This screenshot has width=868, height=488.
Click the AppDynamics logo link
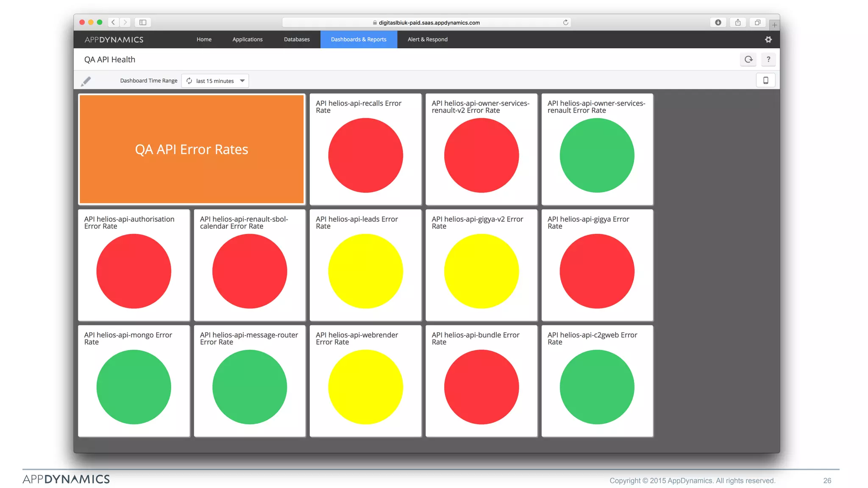[x=114, y=39]
